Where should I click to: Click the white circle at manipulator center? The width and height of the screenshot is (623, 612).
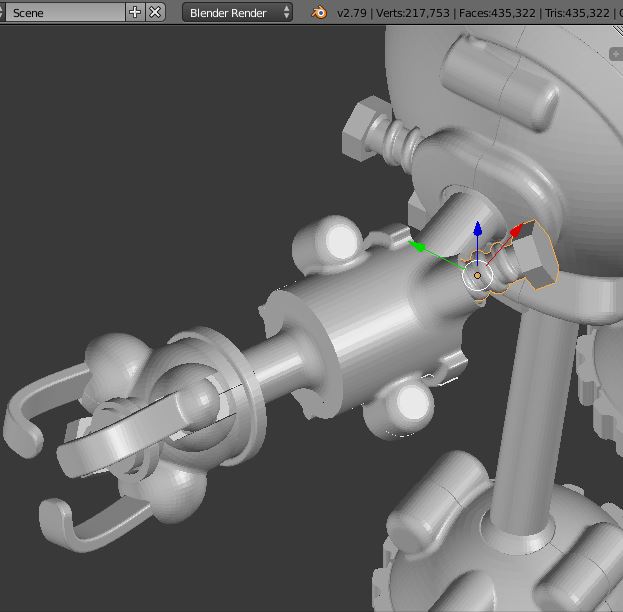coord(478,276)
